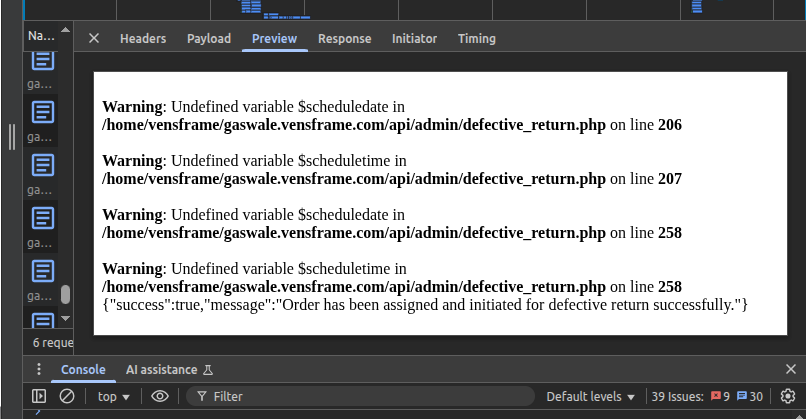This screenshot has height=419, width=806.
Task: Click the 9 errors issue badge
Action: coord(720,396)
